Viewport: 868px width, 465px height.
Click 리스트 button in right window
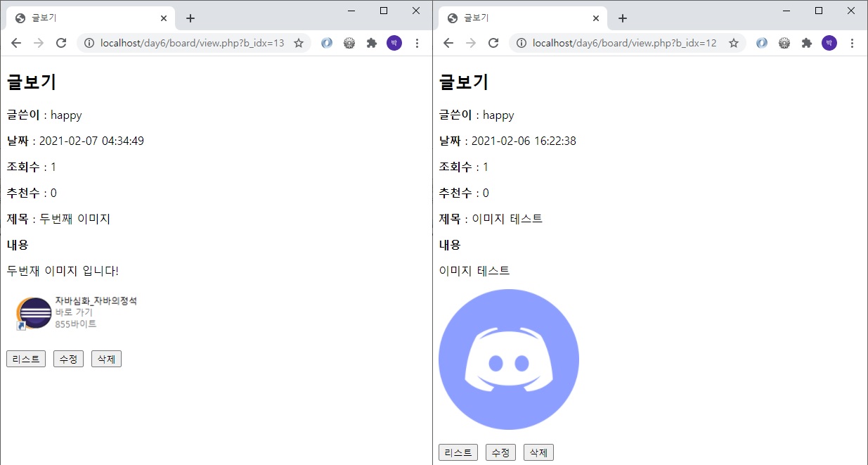[x=458, y=452]
